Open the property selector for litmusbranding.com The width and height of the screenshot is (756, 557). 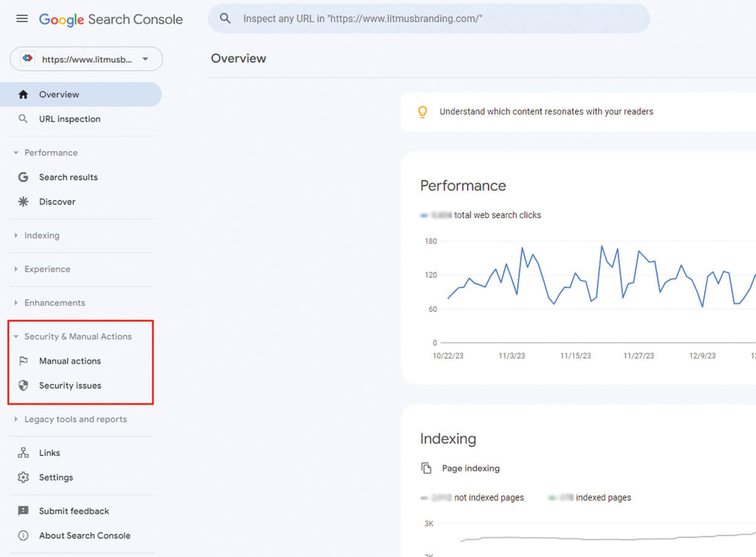pos(86,59)
